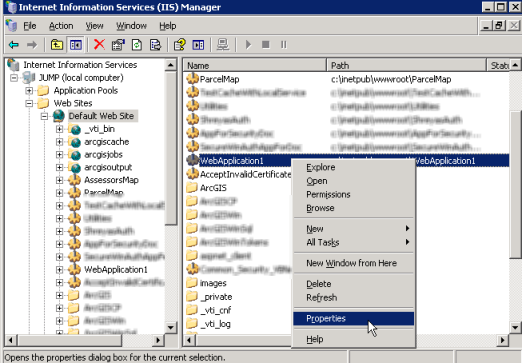Select Internet Information Services root node

pos(80,65)
